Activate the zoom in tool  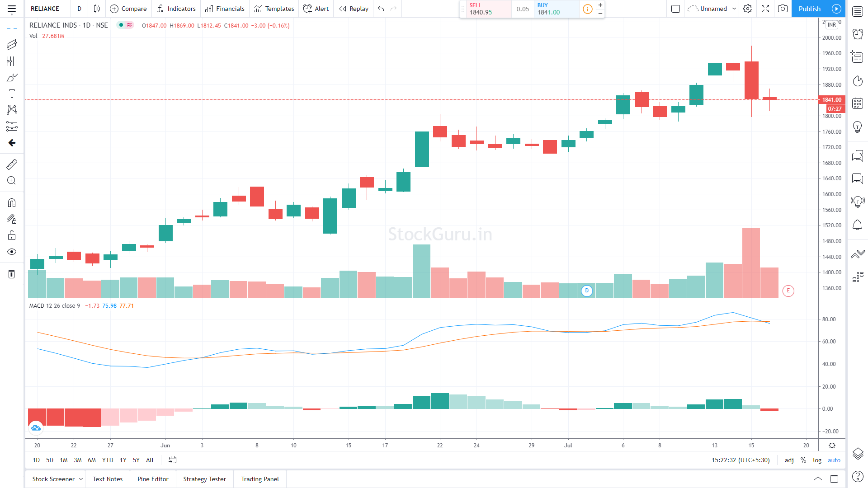12,180
